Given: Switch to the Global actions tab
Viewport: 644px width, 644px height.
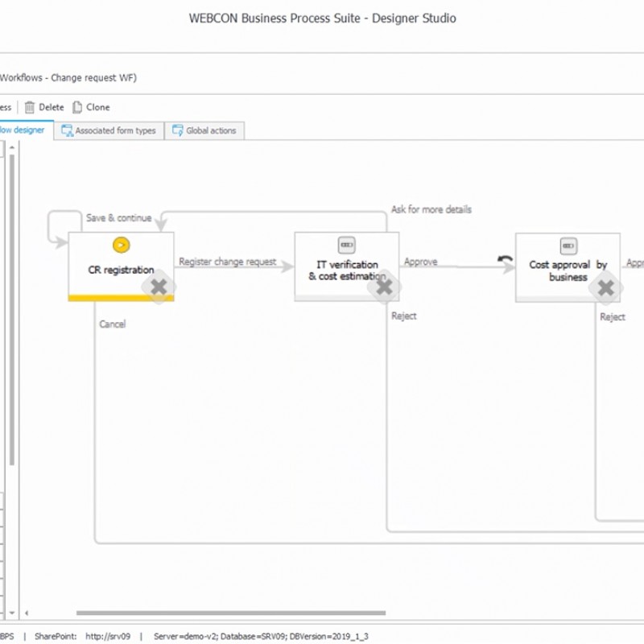Looking at the screenshot, I should point(204,130).
